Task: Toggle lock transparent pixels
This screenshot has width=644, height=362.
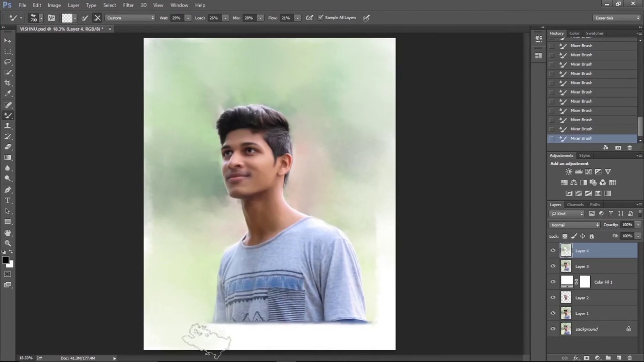Action: [x=565, y=236]
